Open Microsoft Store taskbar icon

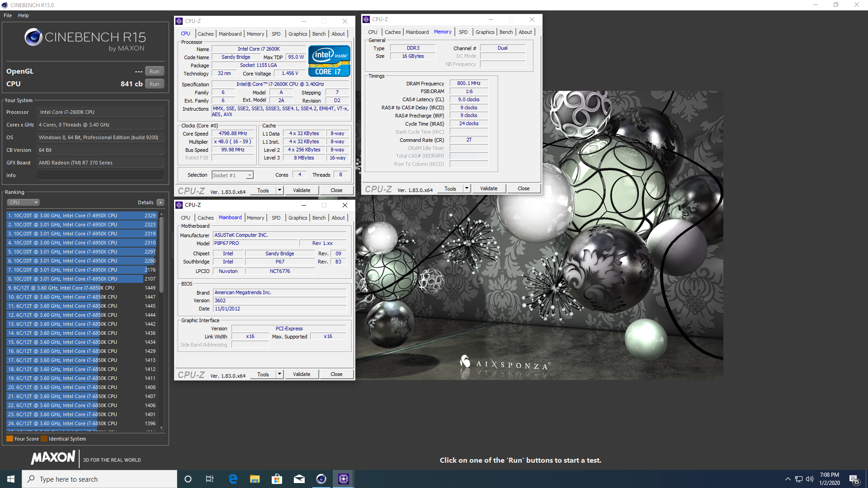[277, 479]
